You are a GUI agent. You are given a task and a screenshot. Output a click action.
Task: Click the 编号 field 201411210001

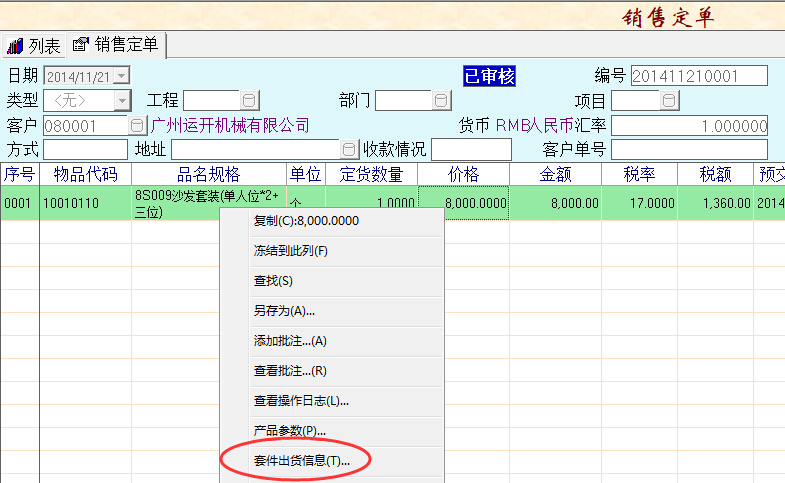699,76
